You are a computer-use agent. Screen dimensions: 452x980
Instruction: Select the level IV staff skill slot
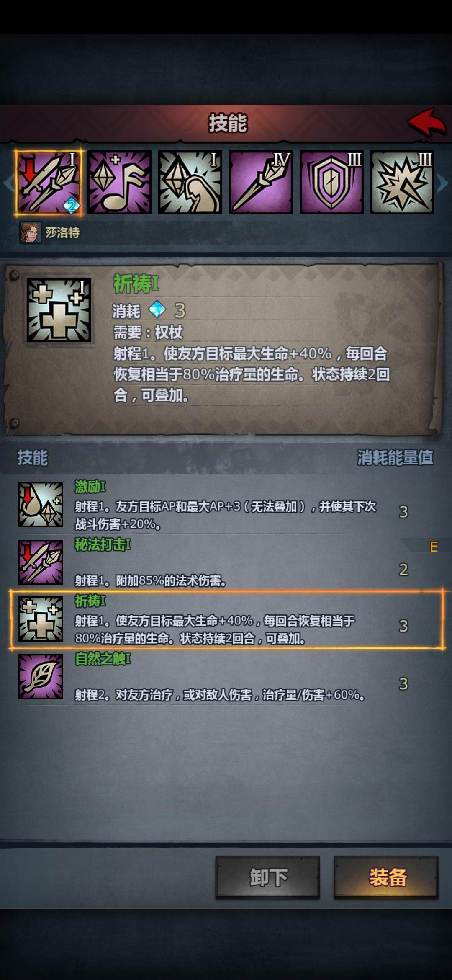tap(261, 183)
